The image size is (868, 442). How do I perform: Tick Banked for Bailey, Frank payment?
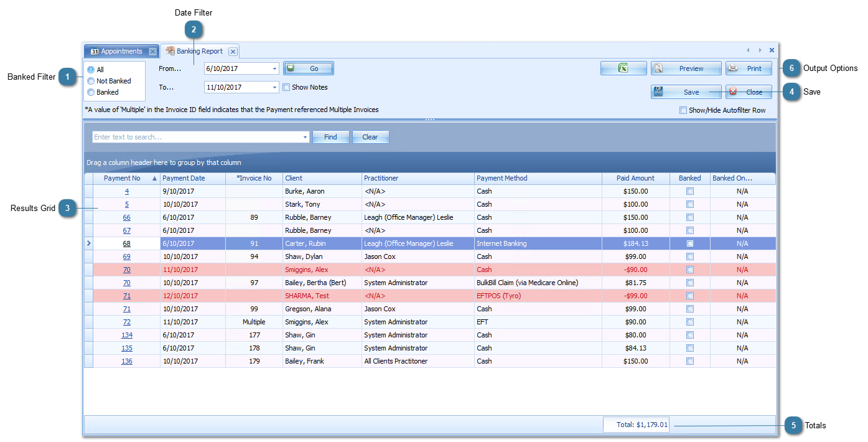[690, 361]
